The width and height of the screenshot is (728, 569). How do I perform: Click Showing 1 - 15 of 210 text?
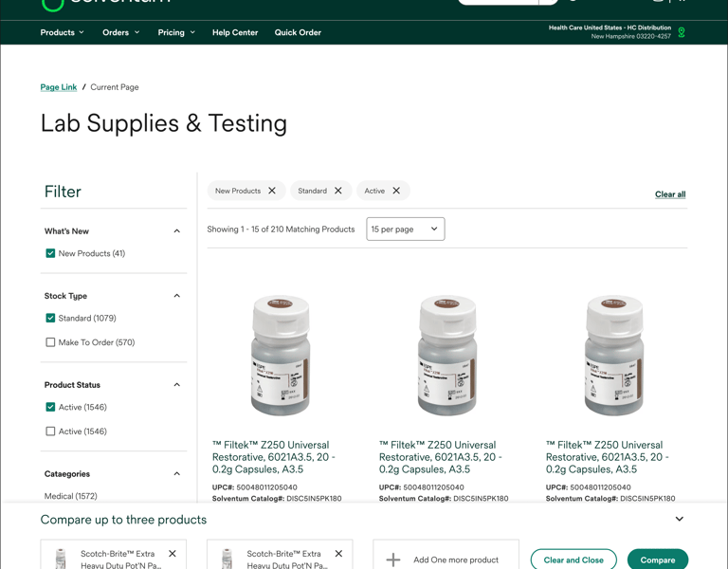[x=281, y=229]
